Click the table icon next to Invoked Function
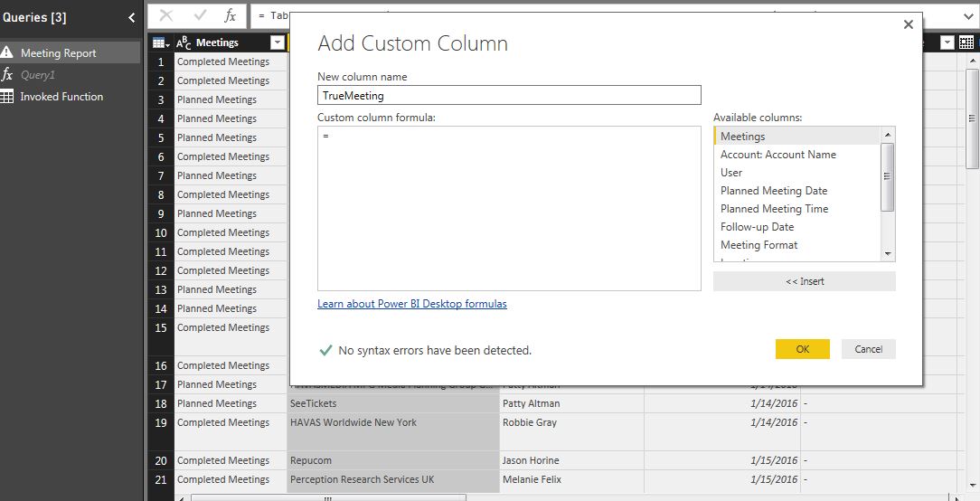The height and width of the screenshot is (501, 980). [x=7, y=97]
